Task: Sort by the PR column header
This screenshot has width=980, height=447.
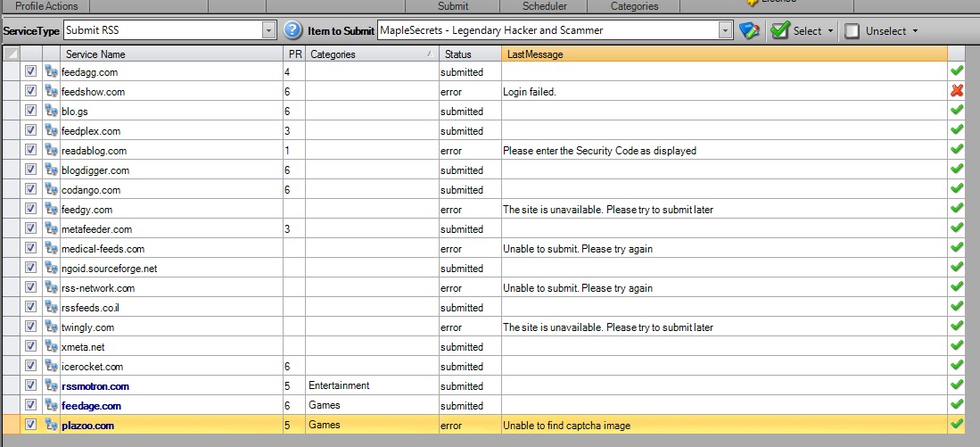Action: (x=295, y=54)
